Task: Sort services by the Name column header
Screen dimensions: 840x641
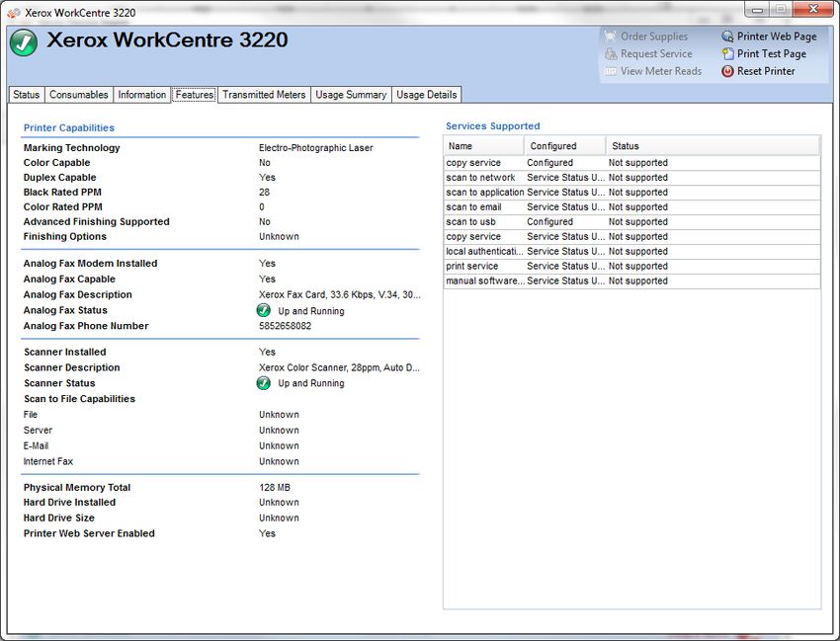Action: point(484,145)
